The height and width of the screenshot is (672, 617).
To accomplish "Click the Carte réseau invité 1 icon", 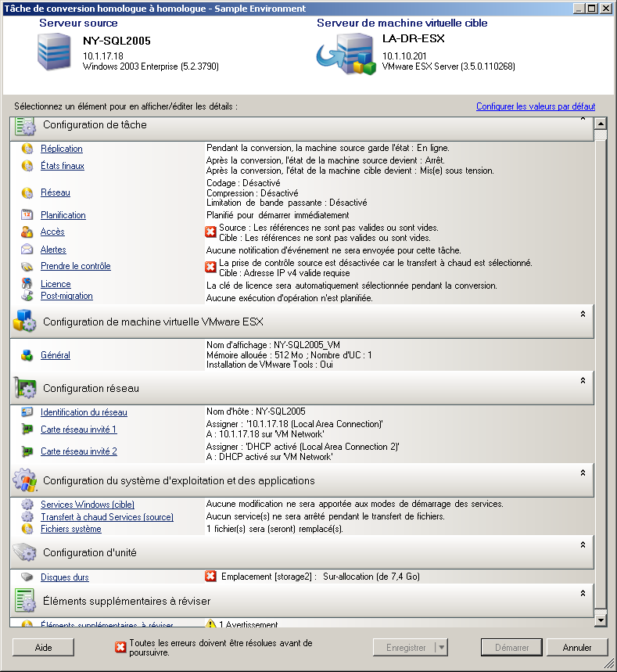I will click(x=27, y=429).
